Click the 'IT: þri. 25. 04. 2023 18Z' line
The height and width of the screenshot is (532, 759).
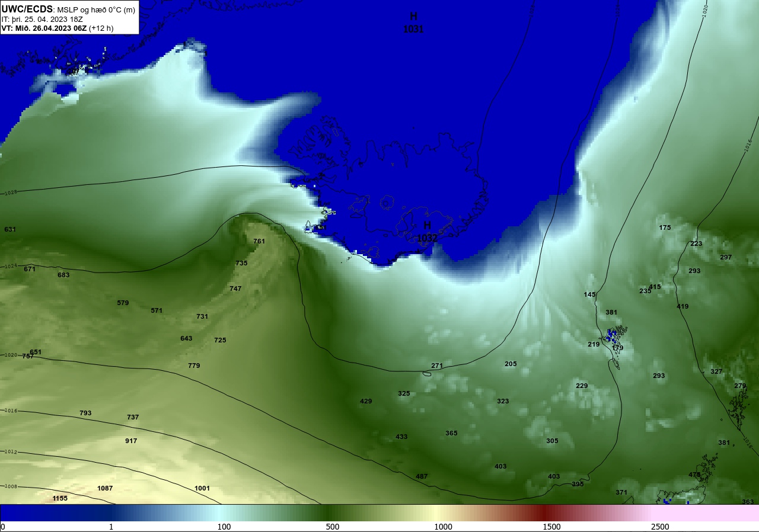pyautogui.click(x=42, y=19)
